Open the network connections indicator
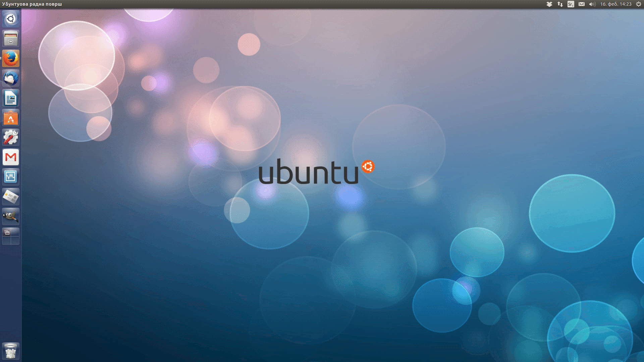 coord(560,4)
